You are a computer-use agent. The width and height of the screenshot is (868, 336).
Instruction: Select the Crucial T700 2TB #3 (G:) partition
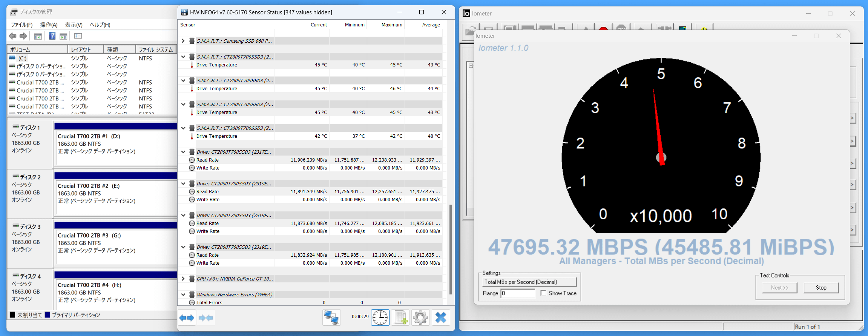point(116,247)
